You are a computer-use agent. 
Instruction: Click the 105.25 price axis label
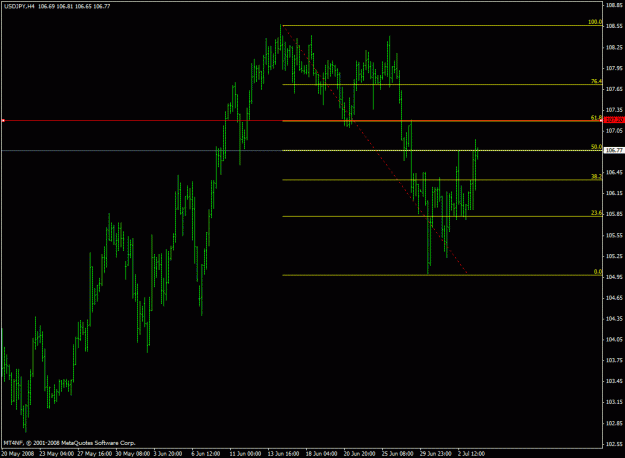pyautogui.click(x=614, y=256)
